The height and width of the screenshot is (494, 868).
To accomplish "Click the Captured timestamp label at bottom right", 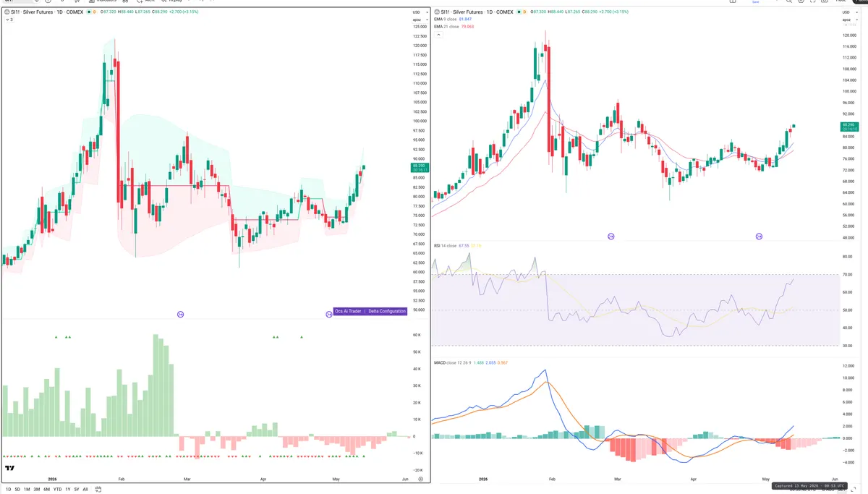I will (x=808, y=486).
